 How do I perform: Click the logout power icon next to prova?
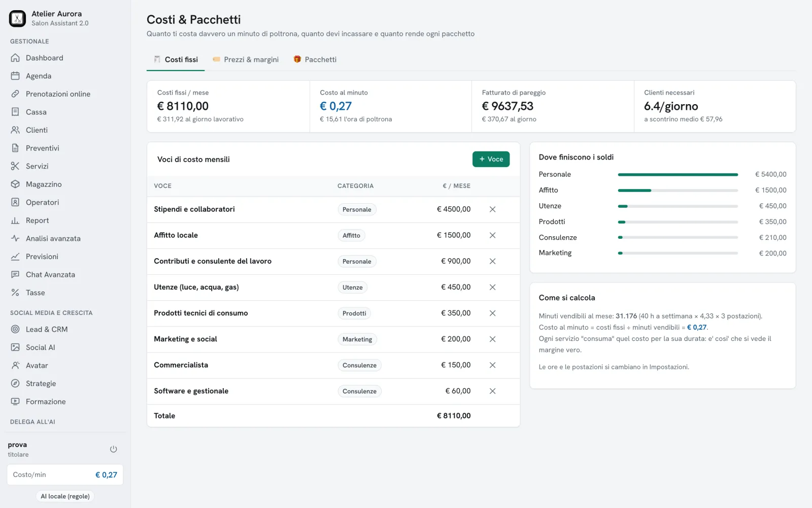[x=113, y=449]
